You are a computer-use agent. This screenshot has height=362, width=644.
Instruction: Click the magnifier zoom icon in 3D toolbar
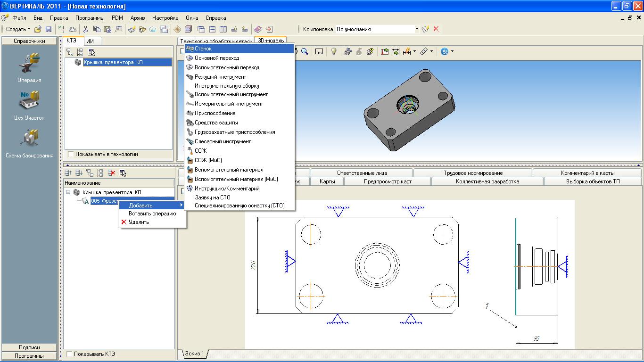pos(305,51)
